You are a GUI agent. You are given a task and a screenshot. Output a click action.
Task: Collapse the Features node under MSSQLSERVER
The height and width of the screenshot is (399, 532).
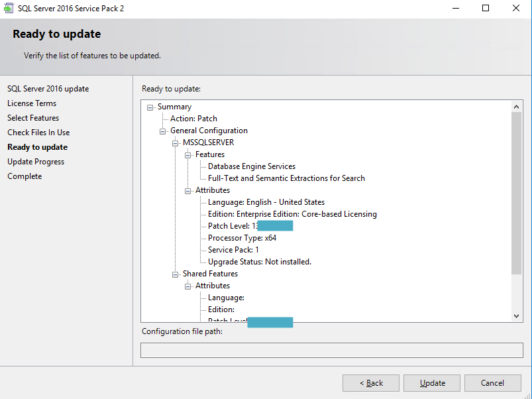[187, 155]
